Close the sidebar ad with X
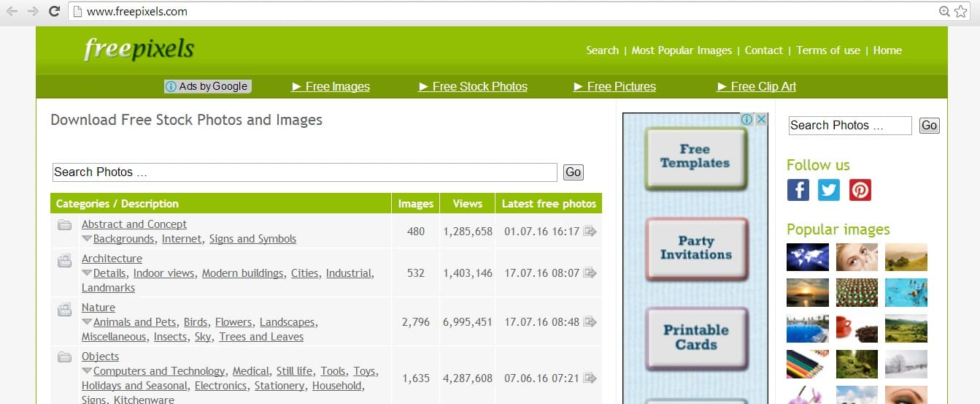Screen dimensions: 980x404 click(761, 119)
